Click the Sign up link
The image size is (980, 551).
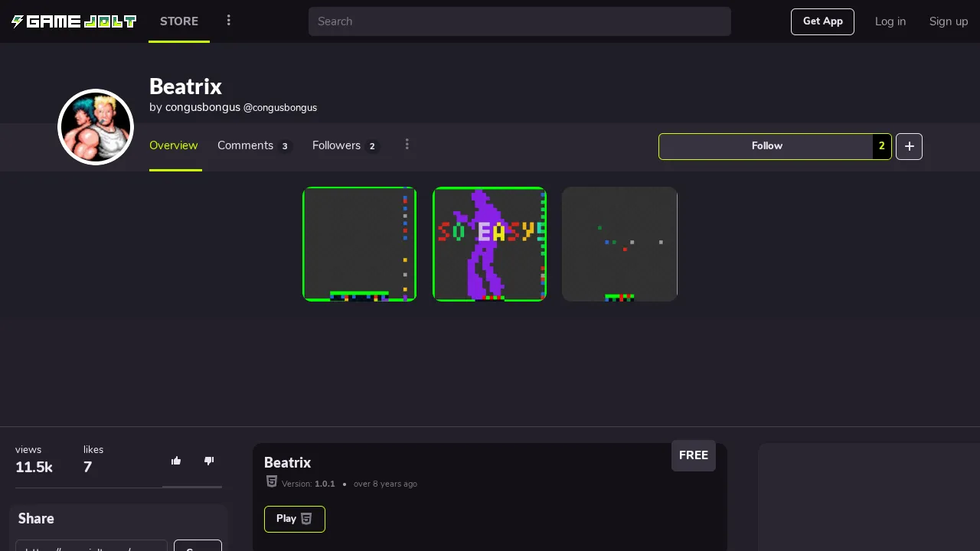(x=949, y=21)
